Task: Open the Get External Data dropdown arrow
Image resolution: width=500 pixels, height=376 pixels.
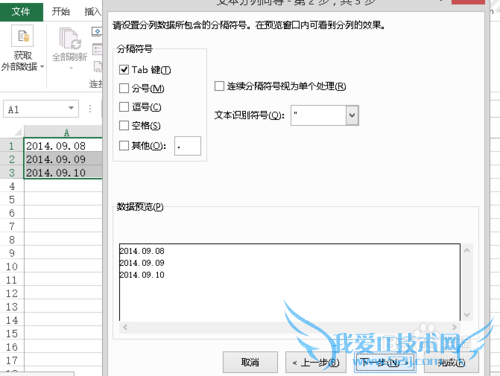Action: click(x=42, y=67)
